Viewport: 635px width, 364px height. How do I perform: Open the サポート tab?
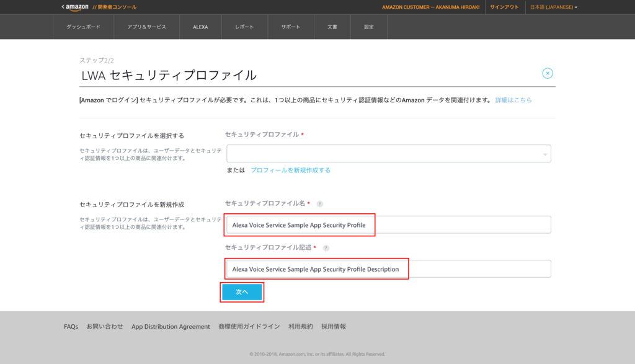pos(291,27)
